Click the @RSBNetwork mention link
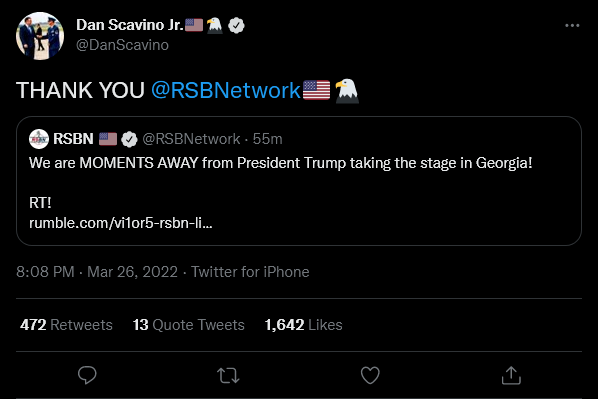This screenshot has width=598, height=399. coord(226,90)
